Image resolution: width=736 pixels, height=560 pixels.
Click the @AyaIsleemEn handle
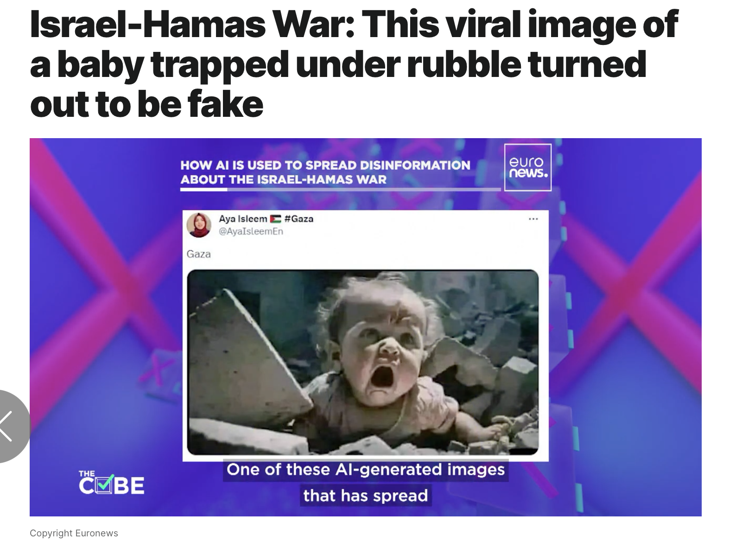click(251, 231)
